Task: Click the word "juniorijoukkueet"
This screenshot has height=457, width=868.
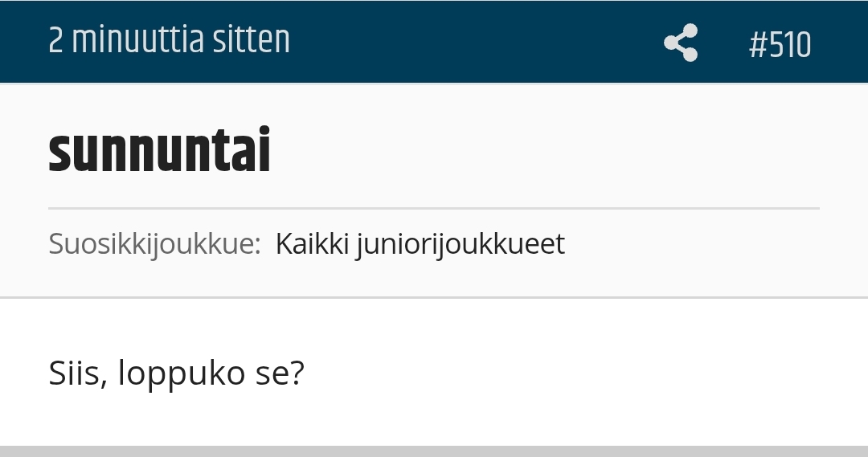Action: click(461, 243)
